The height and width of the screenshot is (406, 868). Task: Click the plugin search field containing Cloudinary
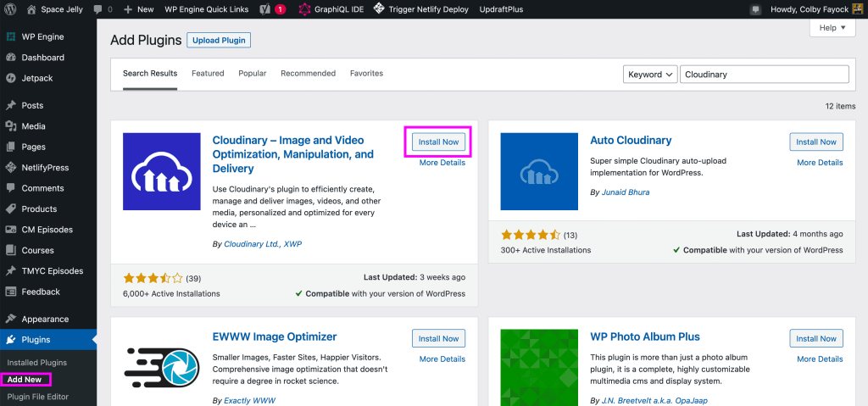tap(764, 75)
